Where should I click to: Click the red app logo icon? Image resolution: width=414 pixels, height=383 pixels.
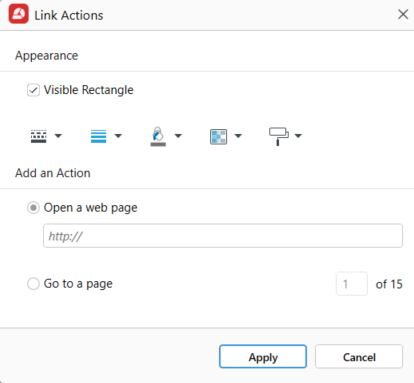pyautogui.click(x=19, y=14)
